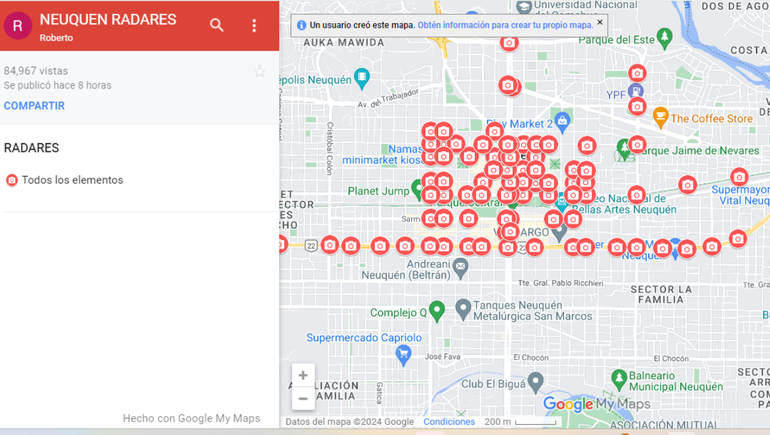The width and height of the screenshot is (770, 435).
Task: Star this map as favorite
Action: (260, 71)
